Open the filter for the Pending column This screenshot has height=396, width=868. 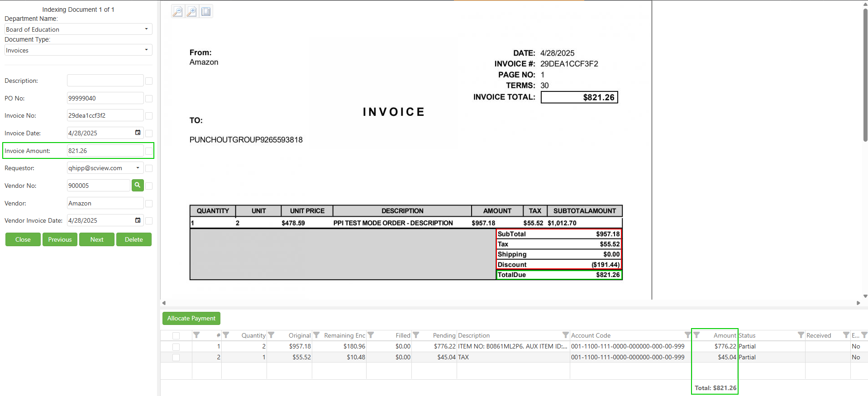416,335
